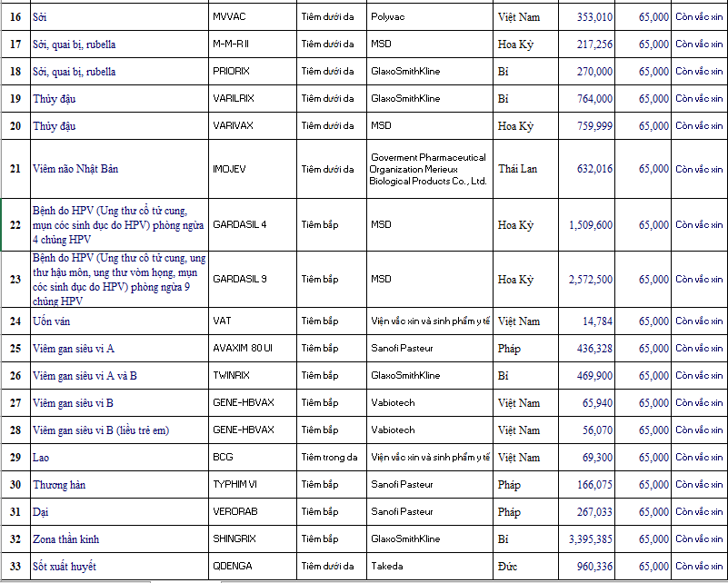Select the "Thương hàn" cell
The width and height of the screenshot is (728, 583).
click(119, 485)
